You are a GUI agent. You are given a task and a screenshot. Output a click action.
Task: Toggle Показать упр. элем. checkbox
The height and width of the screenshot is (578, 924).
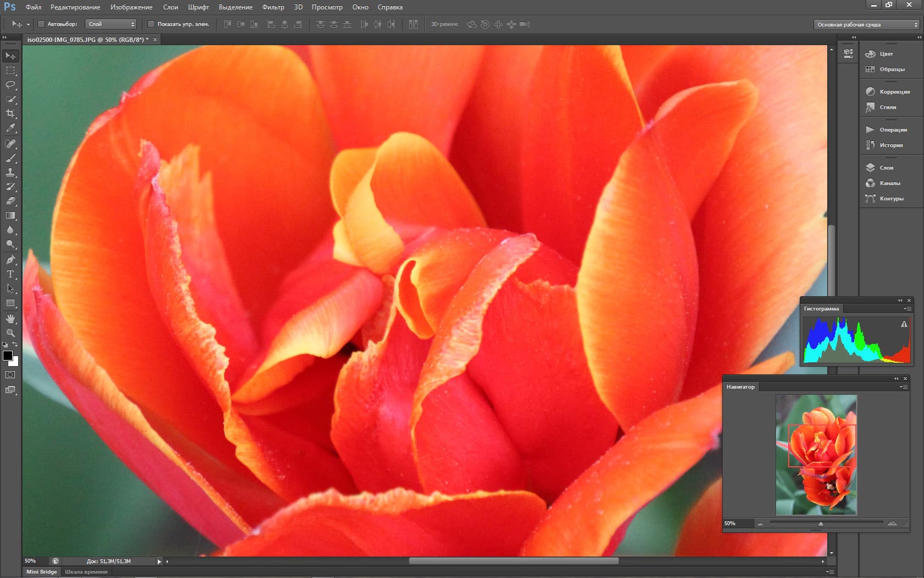(x=151, y=24)
